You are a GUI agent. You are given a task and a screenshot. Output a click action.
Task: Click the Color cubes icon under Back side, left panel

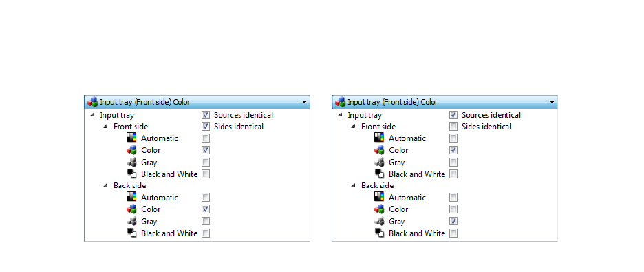coord(131,209)
